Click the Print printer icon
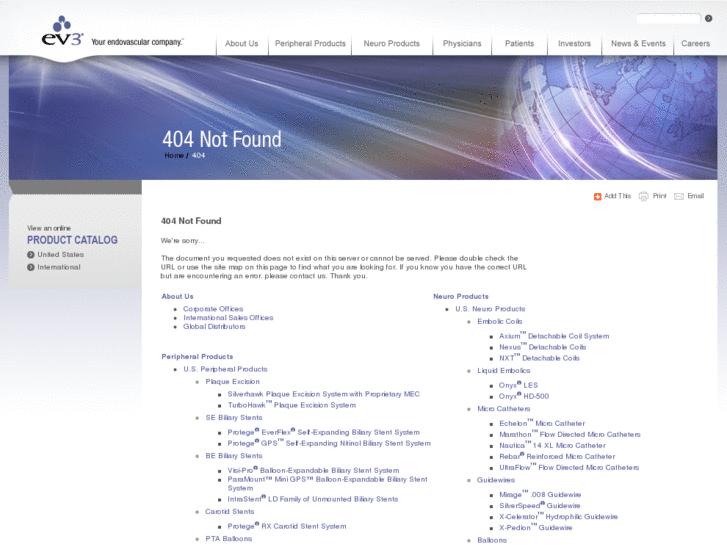 tap(644, 196)
